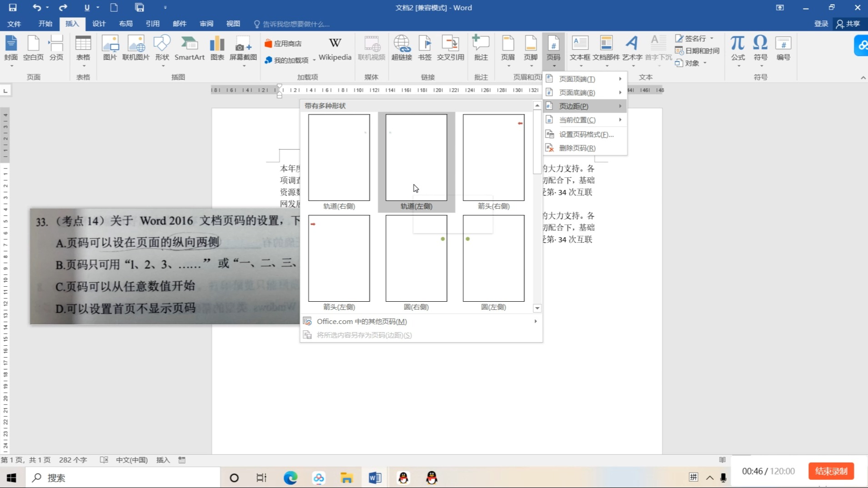The width and height of the screenshot is (868, 488).
Task: Open My Add-ins (我的加载项) dropdown
Action: (290, 60)
